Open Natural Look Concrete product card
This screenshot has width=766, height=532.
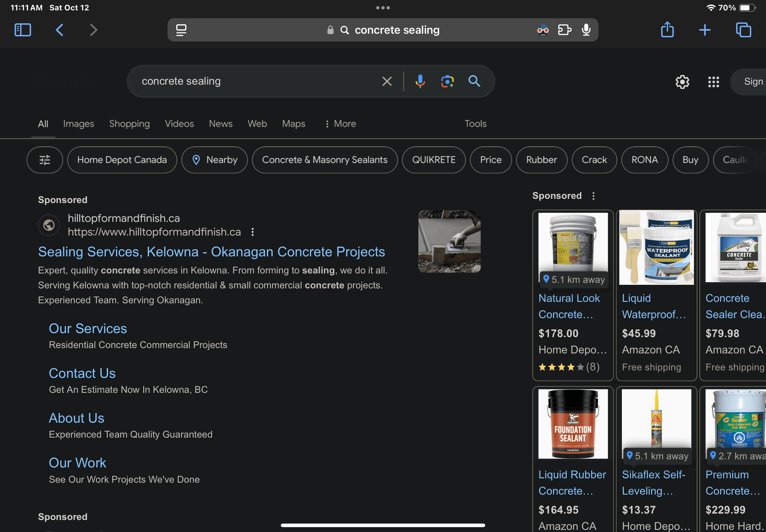click(x=573, y=295)
